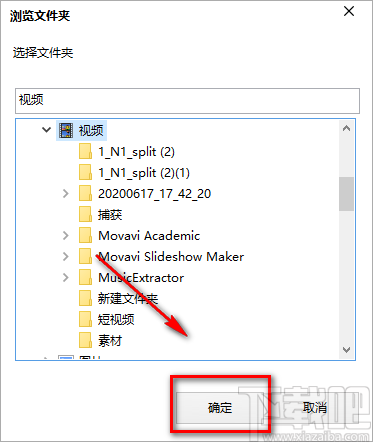Select the 20200617_17_42_20 folder name
Image resolution: width=373 pixels, height=442 pixels.
(155, 194)
